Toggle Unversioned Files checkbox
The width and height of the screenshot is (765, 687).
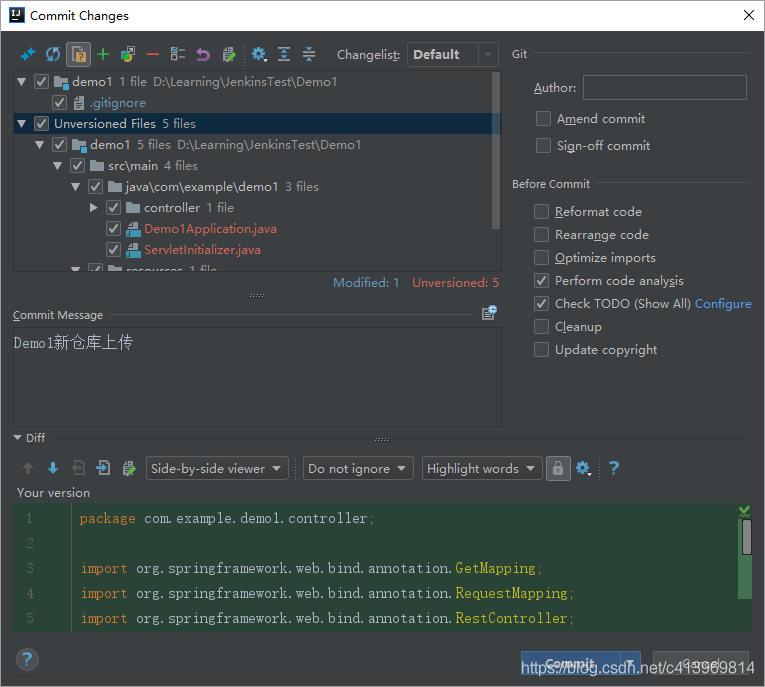tap(41, 123)
